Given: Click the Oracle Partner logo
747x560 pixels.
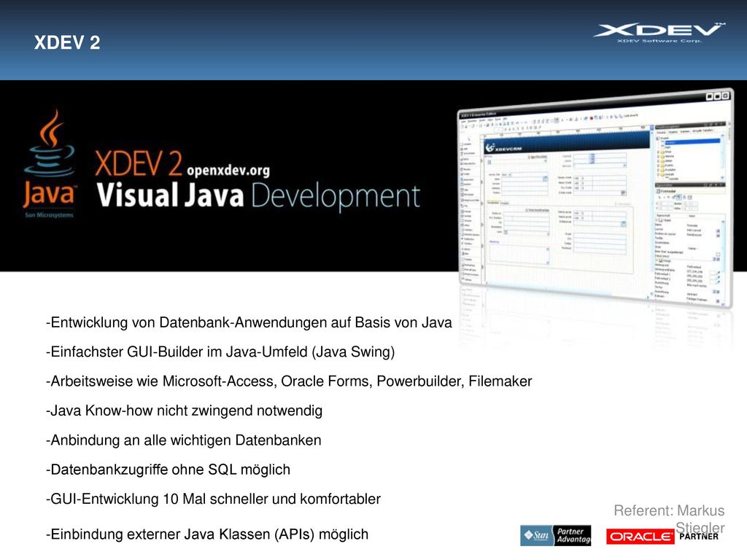Looking at the screenshot, I should 662,536.
